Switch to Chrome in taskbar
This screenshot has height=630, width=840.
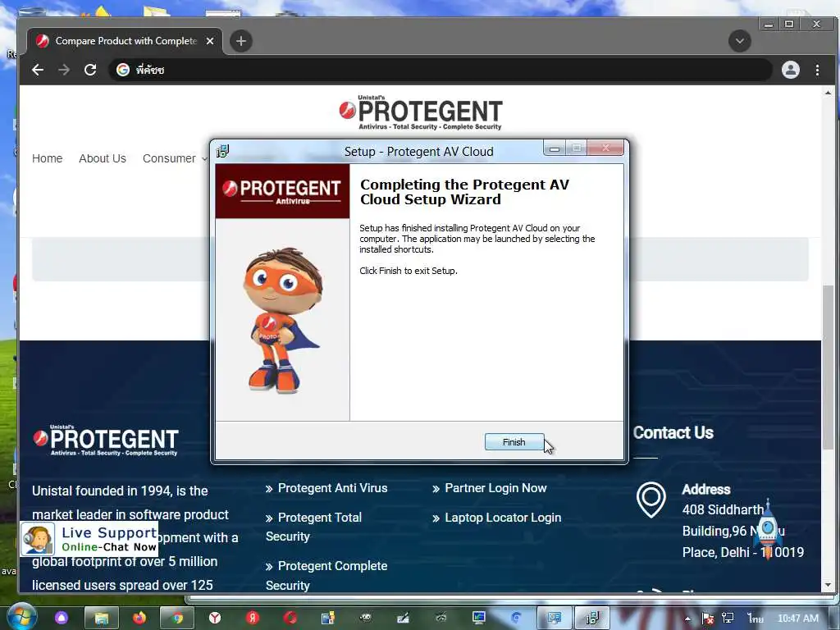click(x=177, y=619)
